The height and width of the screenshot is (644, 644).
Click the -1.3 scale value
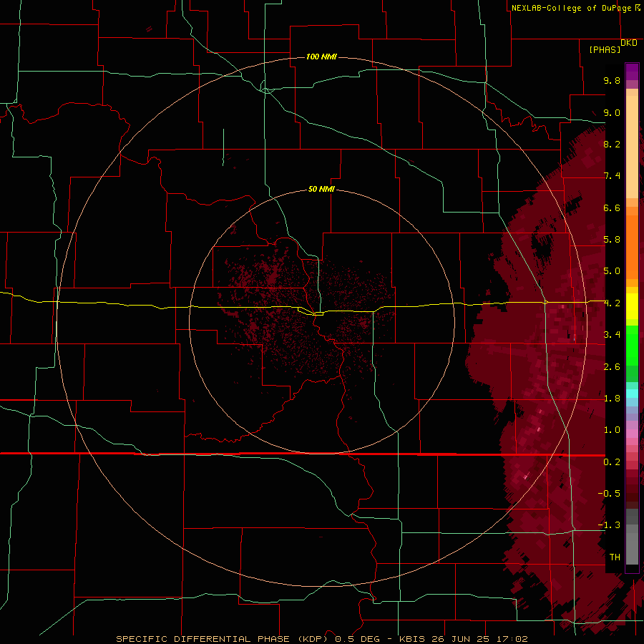(x=609, y=525)
